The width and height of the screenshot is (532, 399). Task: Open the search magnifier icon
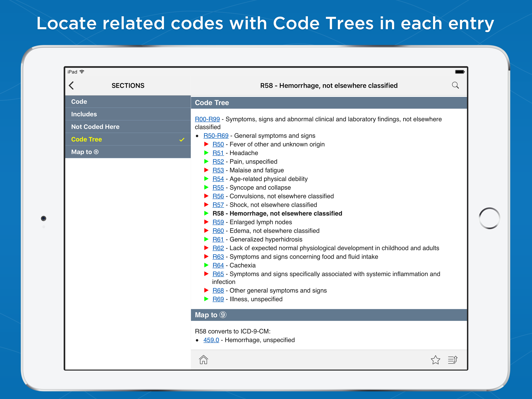[x=455, y=85]
